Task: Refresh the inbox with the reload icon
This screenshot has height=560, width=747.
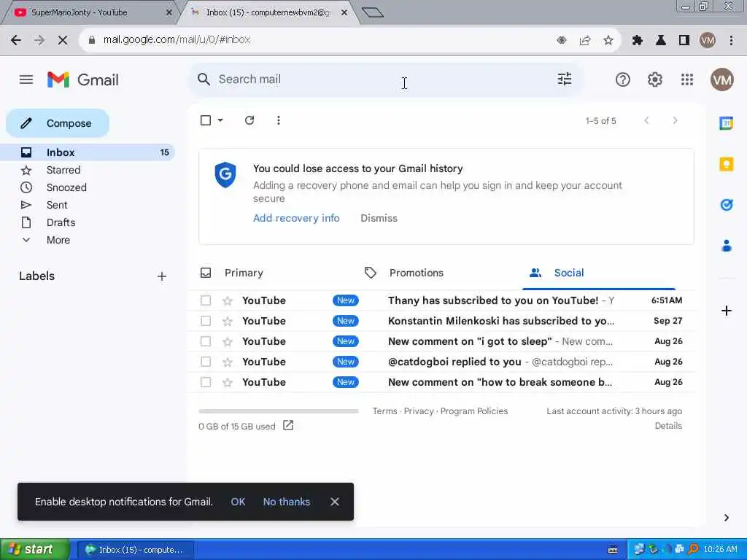Action: pos(249,120)
